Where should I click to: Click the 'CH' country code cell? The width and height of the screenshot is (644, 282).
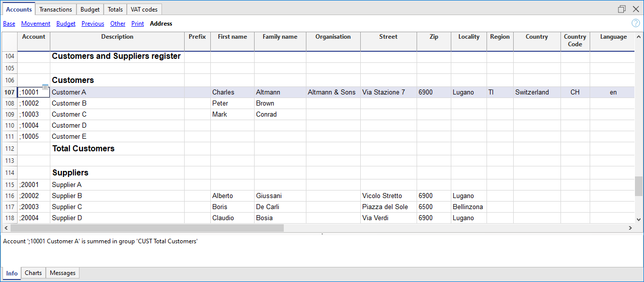point(575,92)
